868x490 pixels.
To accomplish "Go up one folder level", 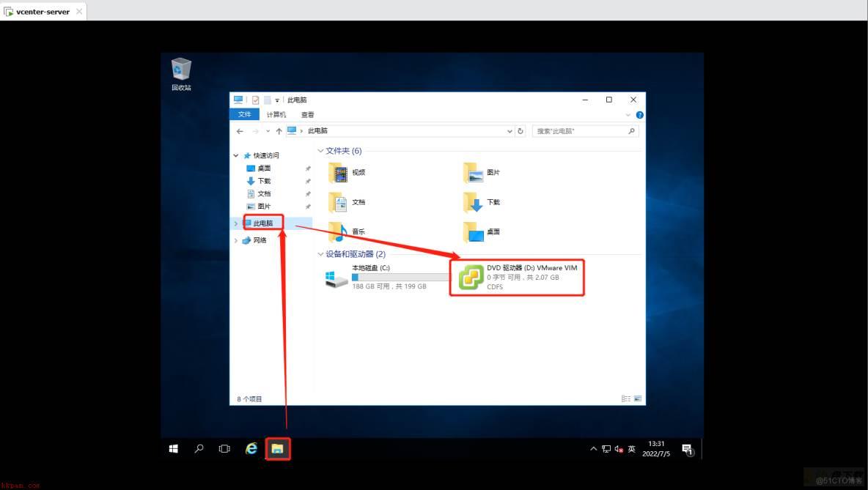I will [279, 131].
